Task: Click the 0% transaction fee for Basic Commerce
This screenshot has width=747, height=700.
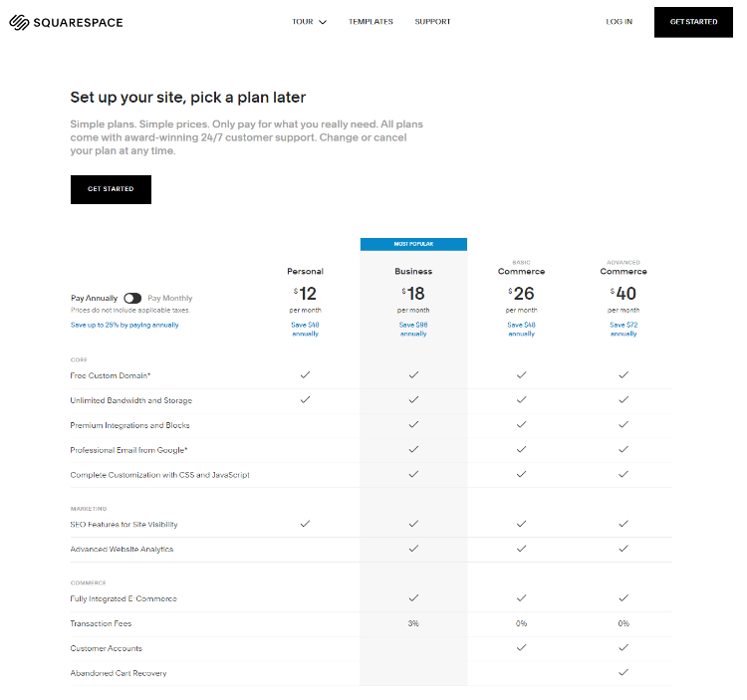Action: point(521,623)
